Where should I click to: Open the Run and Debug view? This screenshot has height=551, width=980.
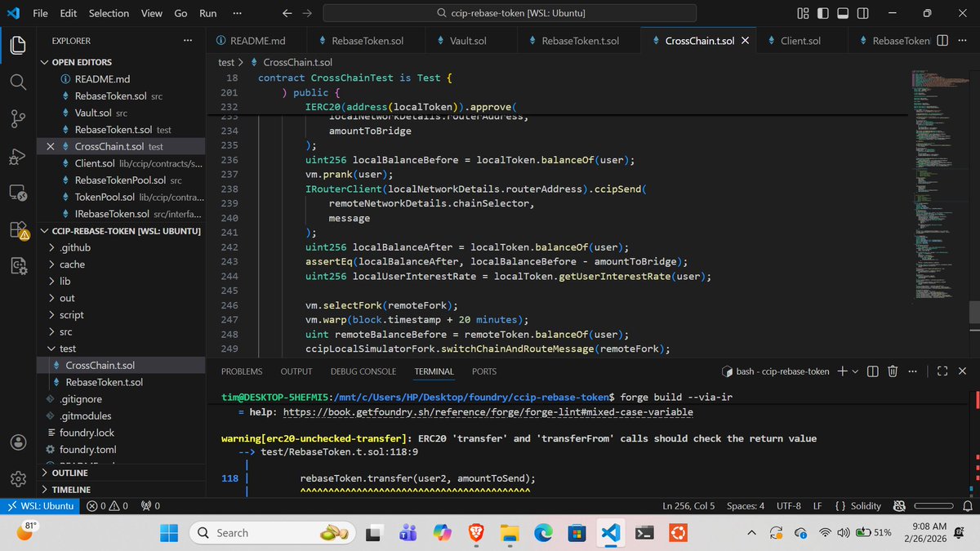[17, 155]
